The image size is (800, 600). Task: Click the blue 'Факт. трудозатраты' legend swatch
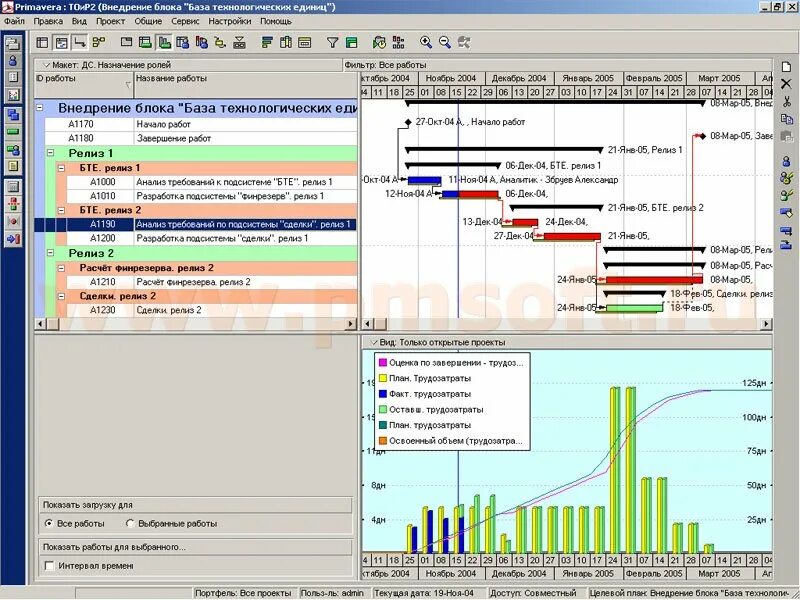pos(383,394)
